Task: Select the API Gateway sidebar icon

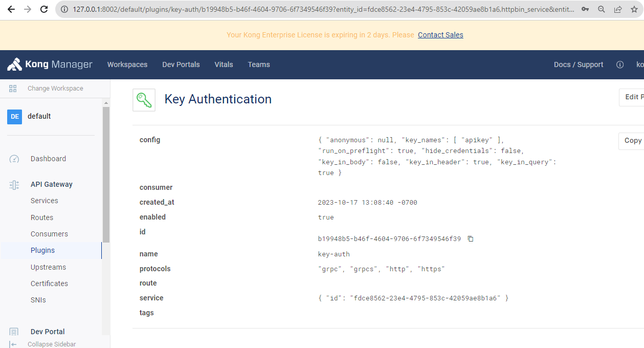Action: coord(13,184)
